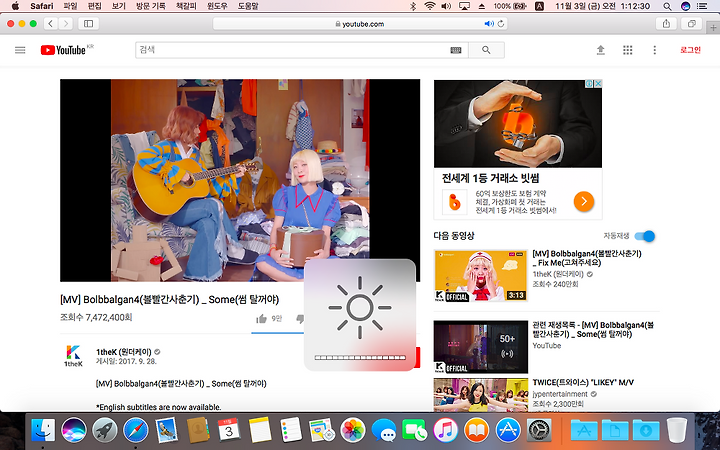The width and height of the screenshot is (720, 450).
Task: Open TWICE LIKEY M/V thumbnail
Action: tap(481, 394)
